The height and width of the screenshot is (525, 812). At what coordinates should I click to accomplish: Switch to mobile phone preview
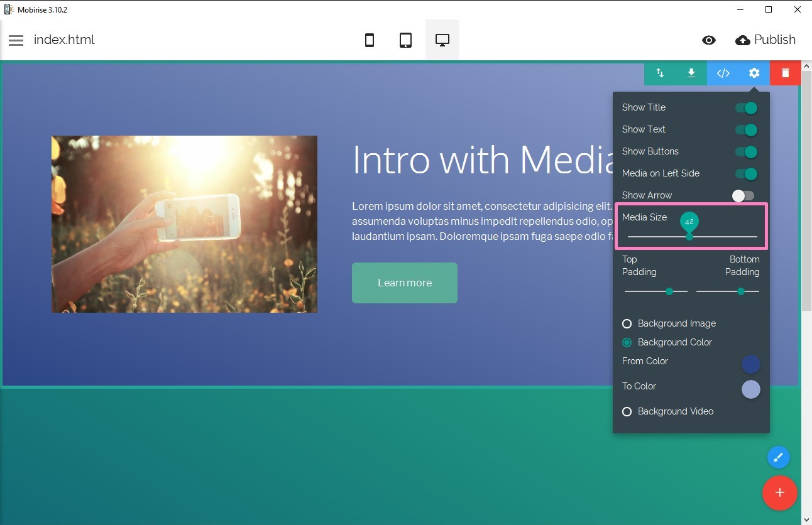[370, 40]
